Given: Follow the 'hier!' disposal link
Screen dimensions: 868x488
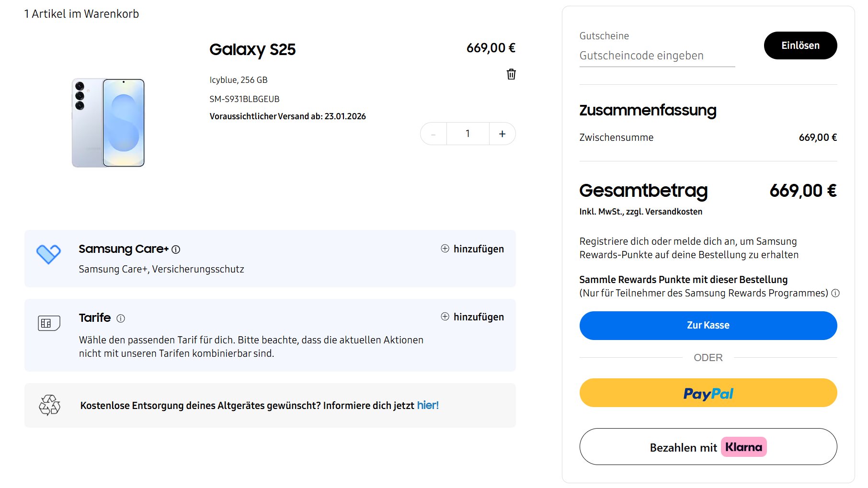Looking at the screenshot, I should (x=428, y=406).
